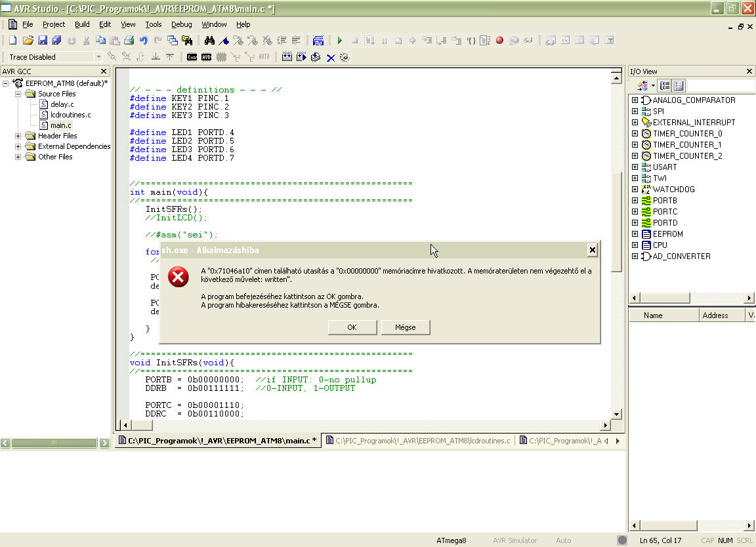
Task: Switch to the lcdroutines.c editor tab
Action: click(x=421, y=441)
